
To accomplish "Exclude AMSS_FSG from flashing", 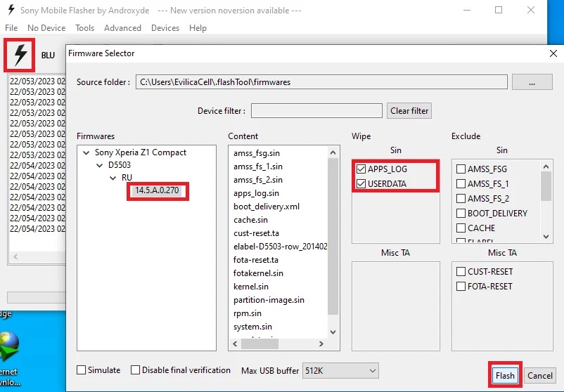I will tap(461, 169).
